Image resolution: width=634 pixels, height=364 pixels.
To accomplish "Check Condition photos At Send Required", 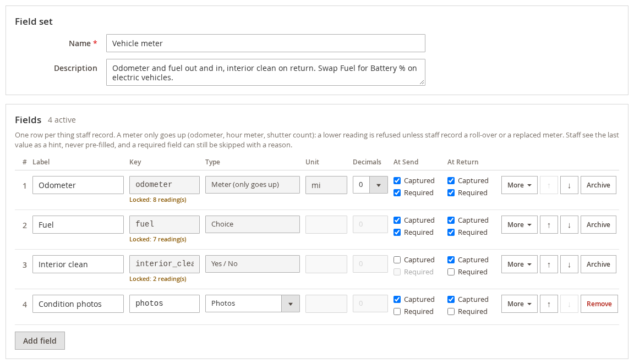I will tap(397, 311).
